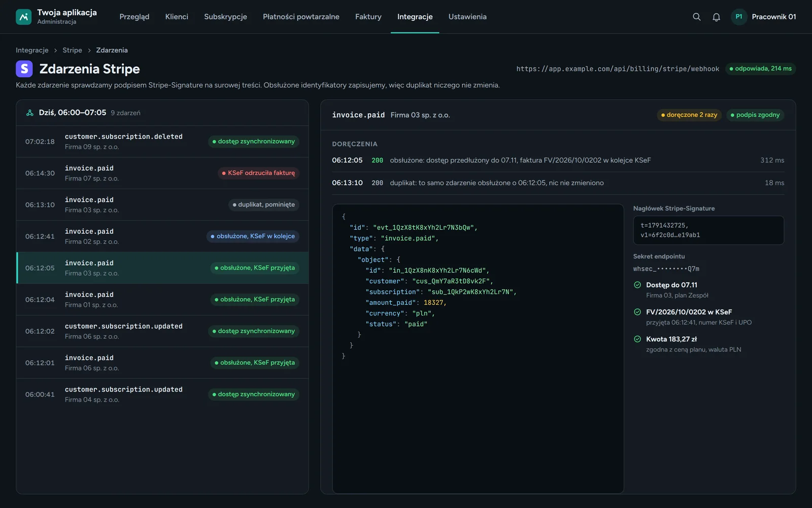The image size is (812, 508).
Task: Click check icon next to FV/2026/10/0202 w KSeF
Action: (x=637, y=312)
